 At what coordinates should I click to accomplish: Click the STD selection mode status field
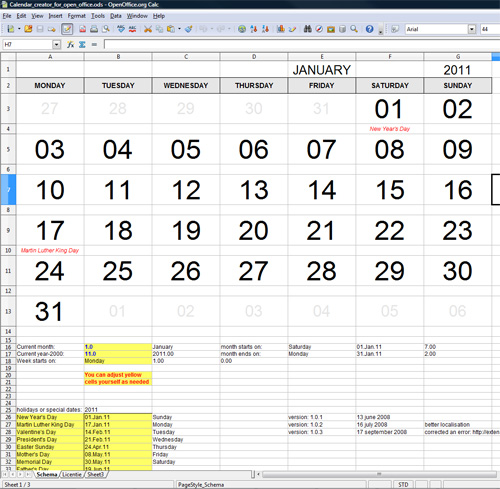pyautogui.click(x=403, y=484)
